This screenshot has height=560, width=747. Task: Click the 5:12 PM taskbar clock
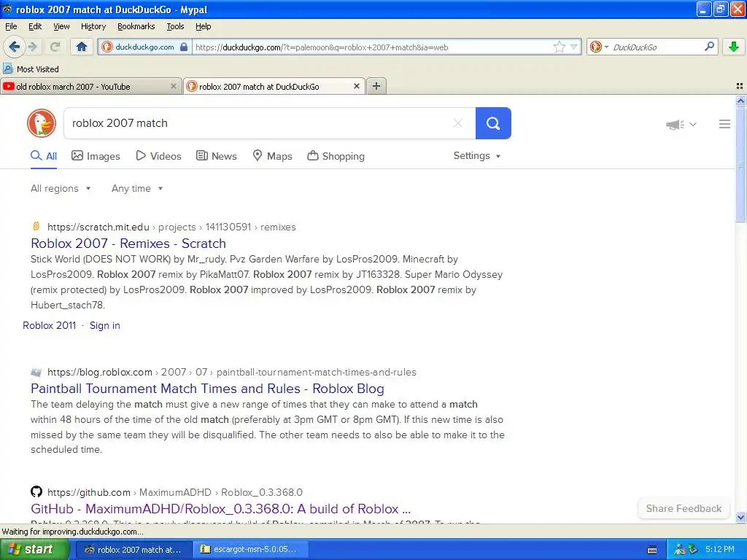720,550
